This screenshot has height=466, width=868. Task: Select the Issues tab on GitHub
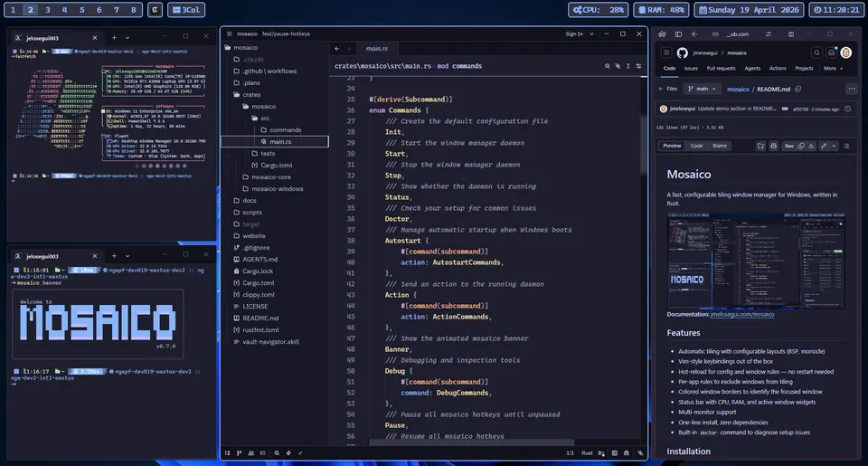point(691,68)
